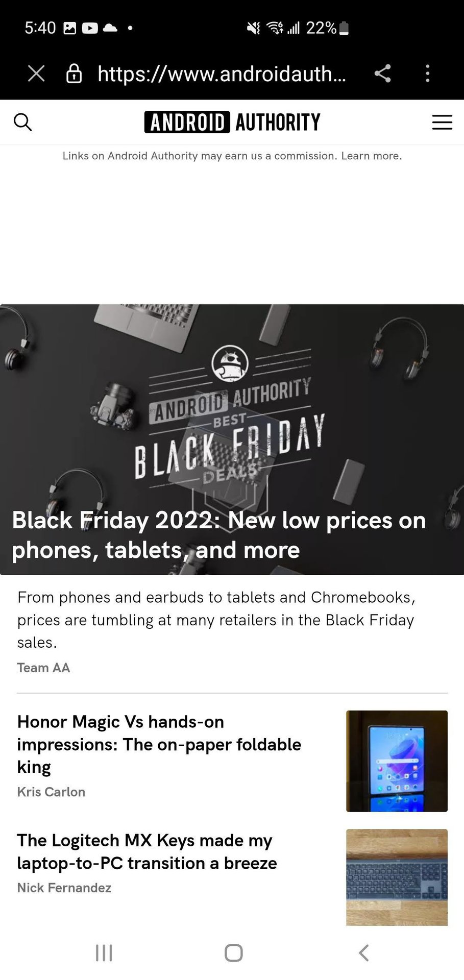The width and height of the screenshot is (464, 980).
Task: Open the Learn more commission link
Action: tap(371, 156)
